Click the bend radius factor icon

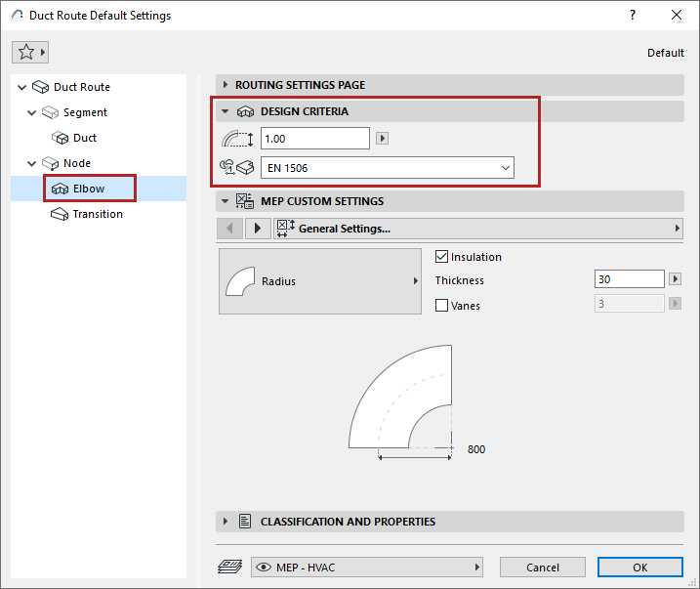[x=237, y=139]
